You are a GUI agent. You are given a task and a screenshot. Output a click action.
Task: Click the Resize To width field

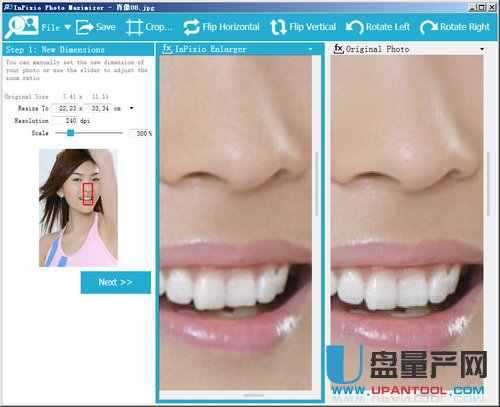68,108
